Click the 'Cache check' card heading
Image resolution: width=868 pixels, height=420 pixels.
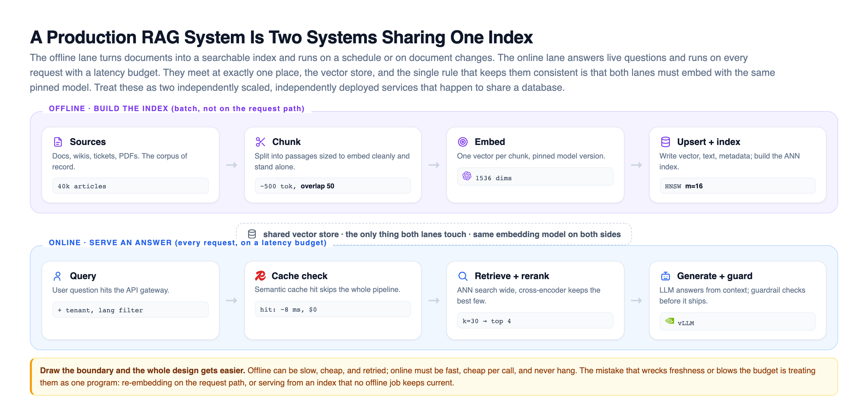coord(299,276)
